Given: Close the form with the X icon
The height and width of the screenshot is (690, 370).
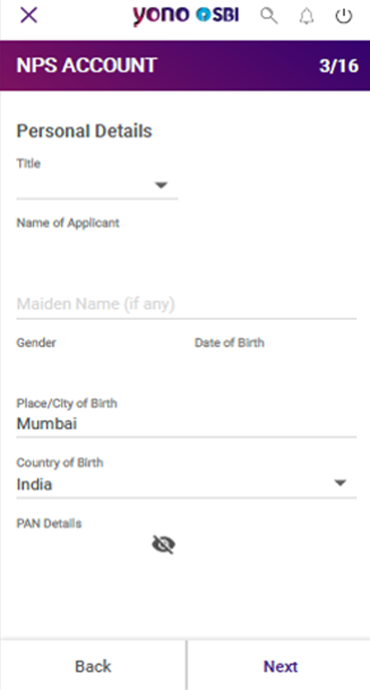Looking at the screenshot, I should pyautogui.click(x=29, y=16).
